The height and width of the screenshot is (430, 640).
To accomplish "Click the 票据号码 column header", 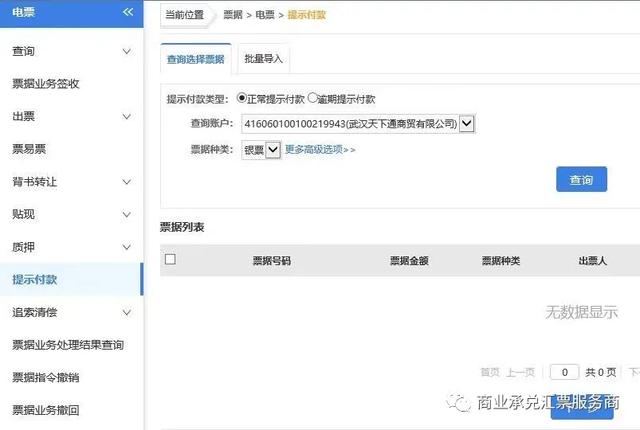I will coord(272,261).
